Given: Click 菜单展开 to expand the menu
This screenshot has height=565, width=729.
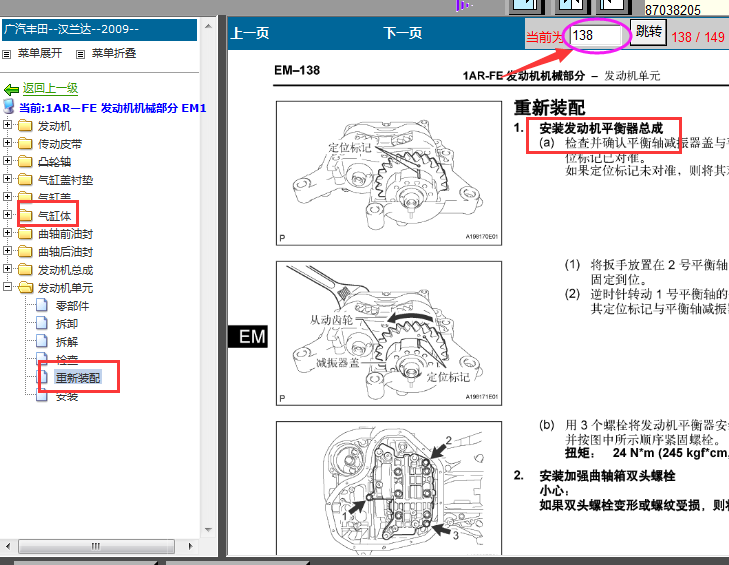Looking at the screenshot, I should tap(40, 53).
